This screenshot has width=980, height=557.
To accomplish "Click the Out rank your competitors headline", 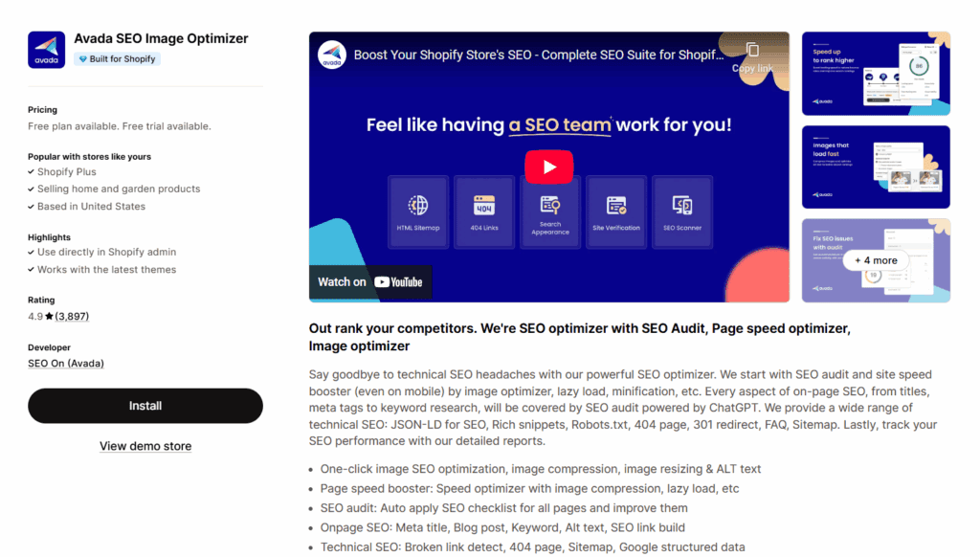I will [x=579, y=337].
